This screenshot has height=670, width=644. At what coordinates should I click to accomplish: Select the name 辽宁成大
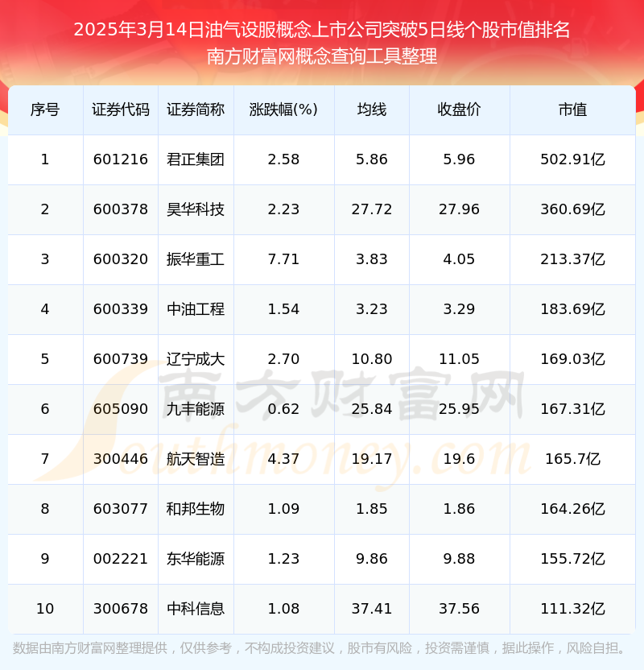(x=196, y=359)
